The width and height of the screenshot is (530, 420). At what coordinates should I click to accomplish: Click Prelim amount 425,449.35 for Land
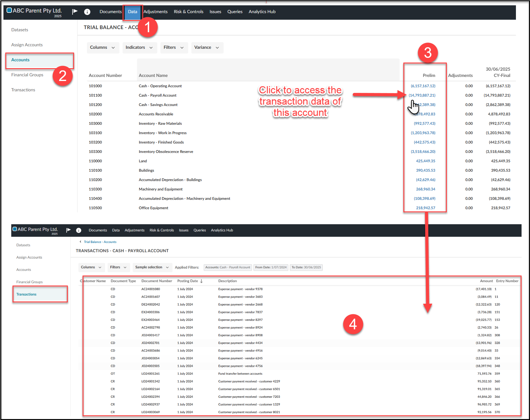(x=426, y=161)
